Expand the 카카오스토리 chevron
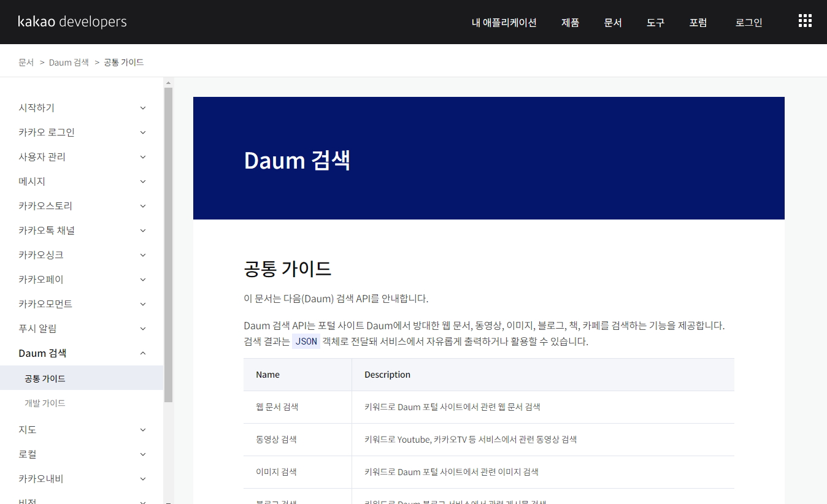The width and height of the screenshot is (827, 504). click(143, 206)
